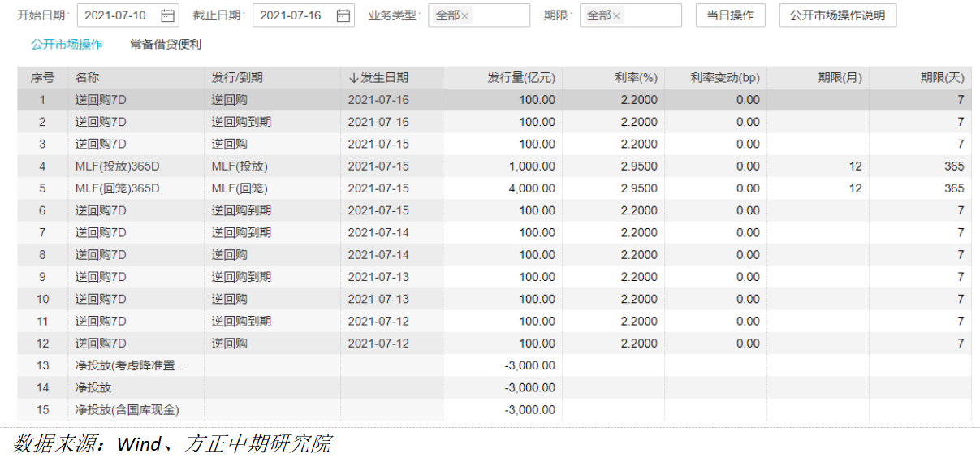Click the 开始日期 input field

tap(118, 15)
